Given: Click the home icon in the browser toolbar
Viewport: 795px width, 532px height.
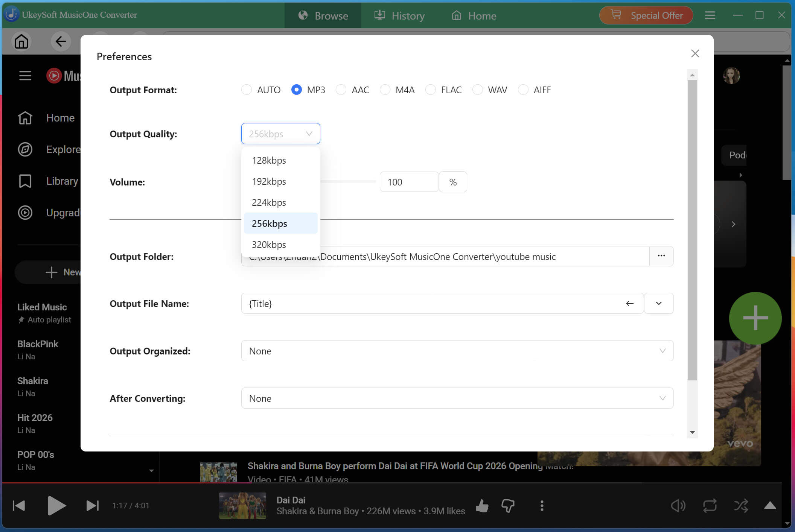Looking at the screenshot, I should (x=21, y=41).
